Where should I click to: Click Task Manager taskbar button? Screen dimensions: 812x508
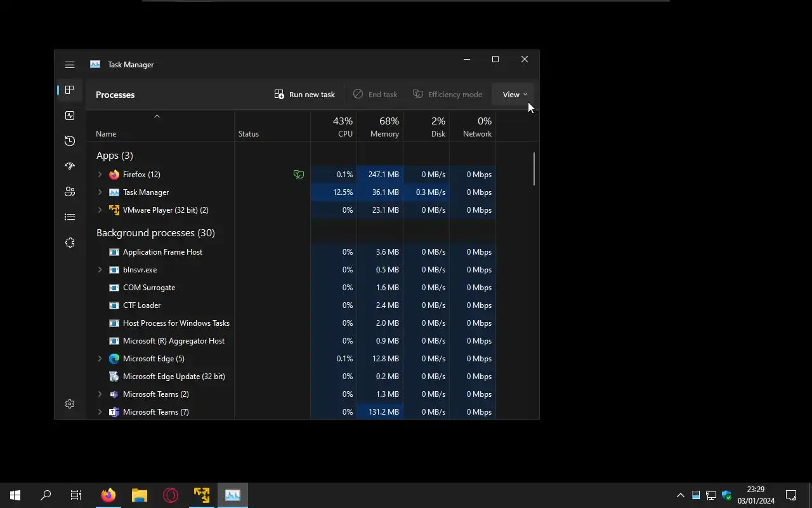[233, 495]
